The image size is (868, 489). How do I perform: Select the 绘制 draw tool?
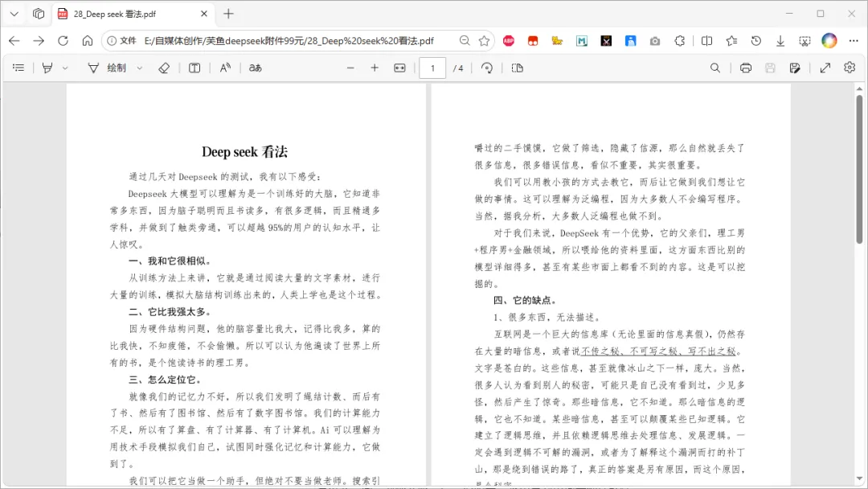107,68
